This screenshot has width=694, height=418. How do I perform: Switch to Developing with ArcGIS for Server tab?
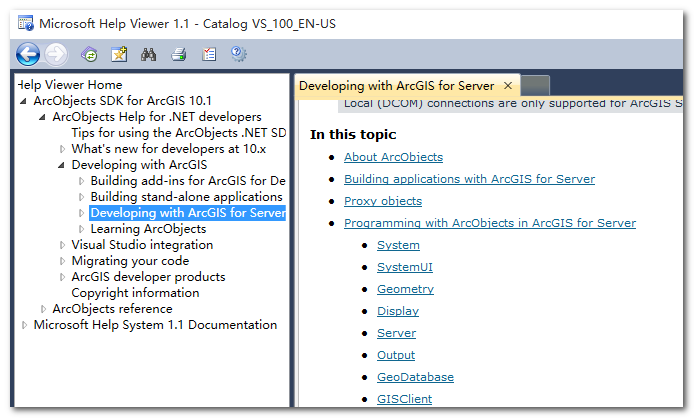coord(397,86)
